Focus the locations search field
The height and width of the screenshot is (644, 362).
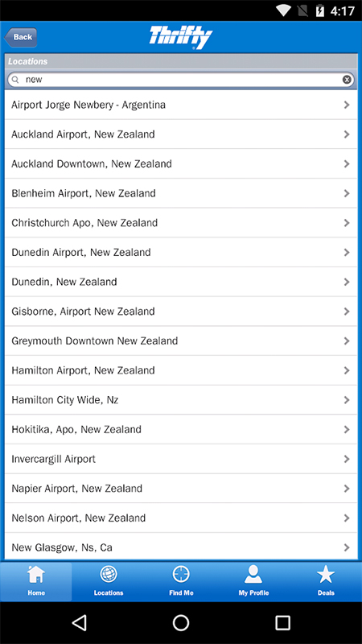[x=181, y=80]
